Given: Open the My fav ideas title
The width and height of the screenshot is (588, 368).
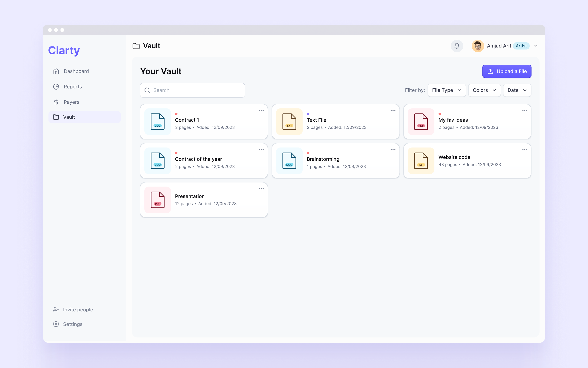Looking at the screenshot, I should point(453,120).
